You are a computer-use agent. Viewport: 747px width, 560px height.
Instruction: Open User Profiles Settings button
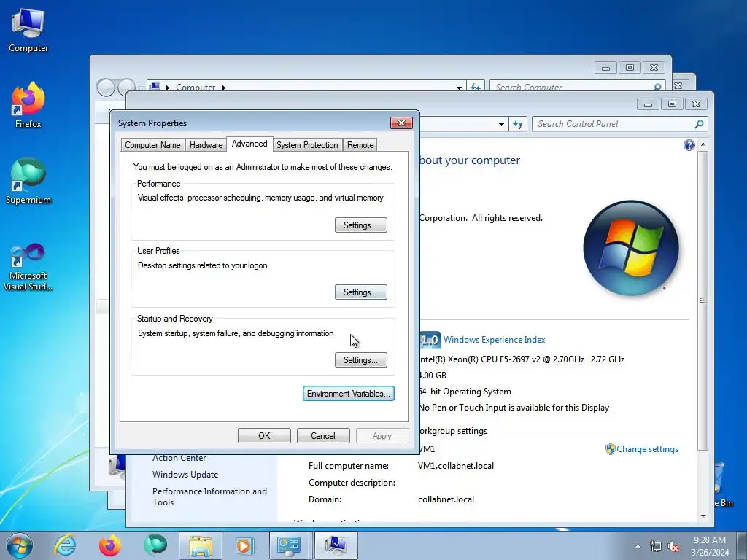point(360,292)
